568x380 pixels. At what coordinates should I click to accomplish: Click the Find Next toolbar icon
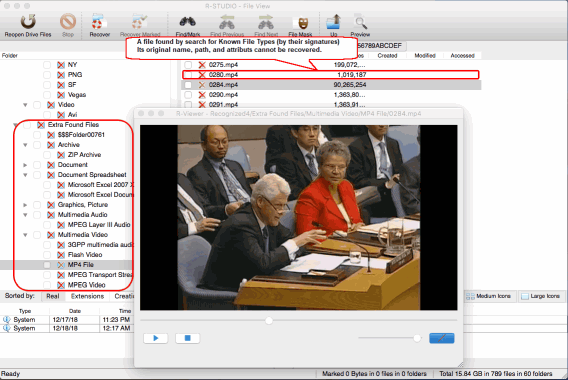click(x=266, y=22)
